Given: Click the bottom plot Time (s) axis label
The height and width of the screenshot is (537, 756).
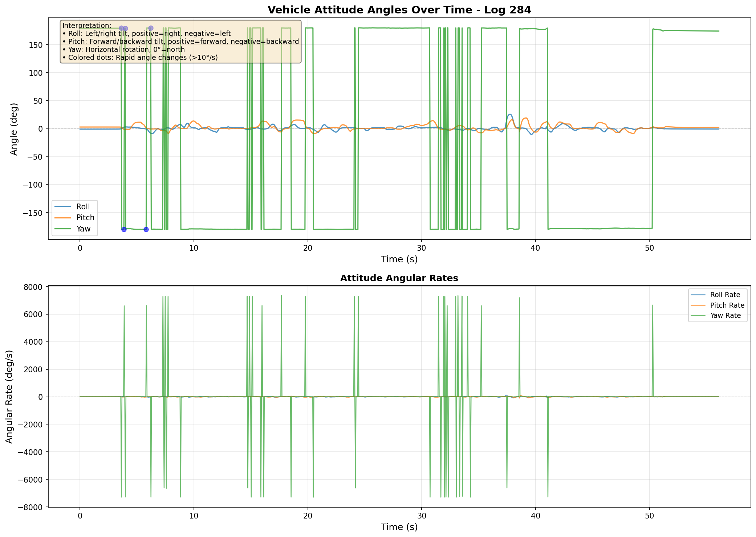Looking at the screenshot, I should click(399, 527).
